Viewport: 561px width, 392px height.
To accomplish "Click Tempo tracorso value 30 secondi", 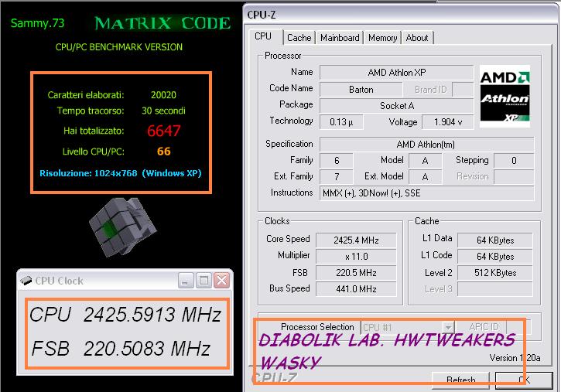I will (163, 111).
